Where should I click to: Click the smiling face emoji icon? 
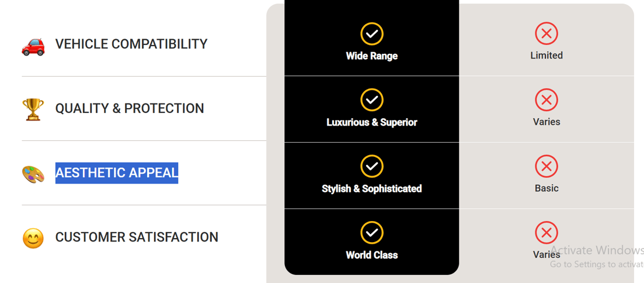click(x=33, y=238)
